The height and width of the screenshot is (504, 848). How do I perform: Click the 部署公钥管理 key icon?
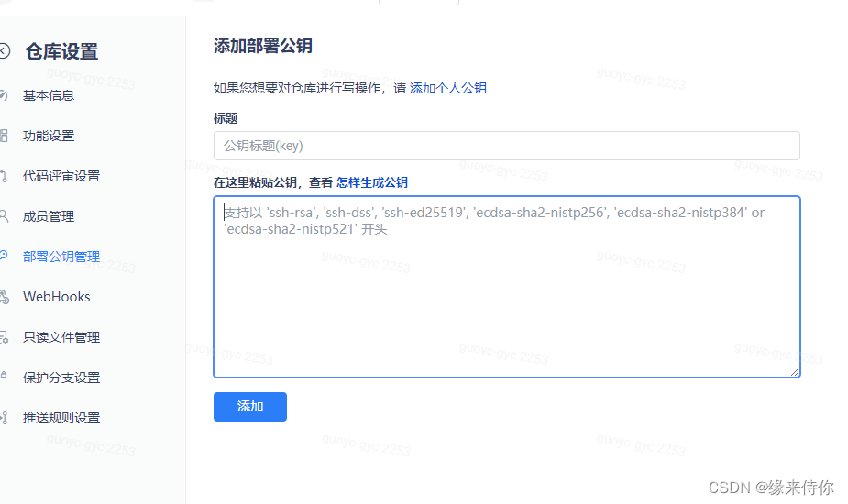click(x=4, y=256)
